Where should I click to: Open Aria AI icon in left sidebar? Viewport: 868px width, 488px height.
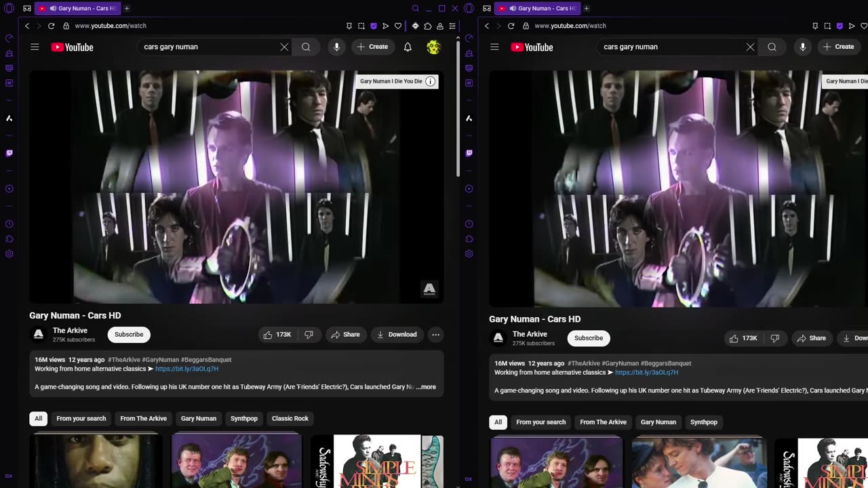coord(9,118)
